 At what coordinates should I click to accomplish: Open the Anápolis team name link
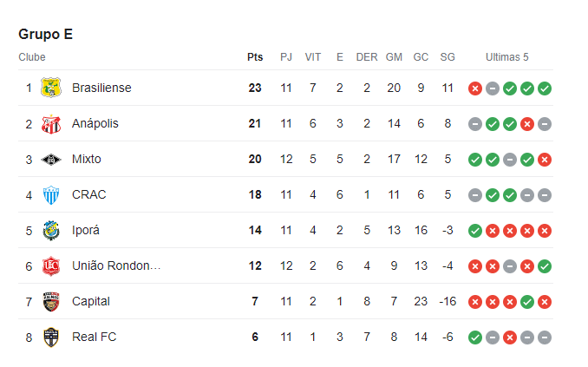95,123
